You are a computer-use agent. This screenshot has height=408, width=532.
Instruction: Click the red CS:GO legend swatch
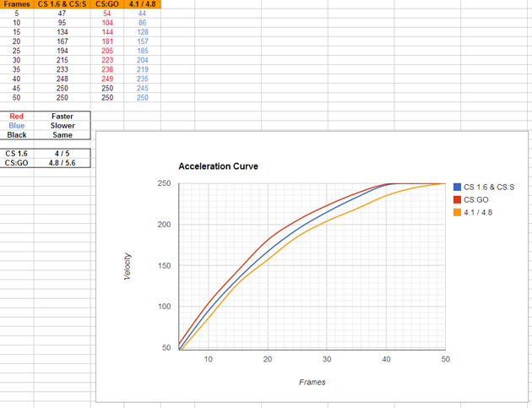pyautogui.click(x=457, y=199)
